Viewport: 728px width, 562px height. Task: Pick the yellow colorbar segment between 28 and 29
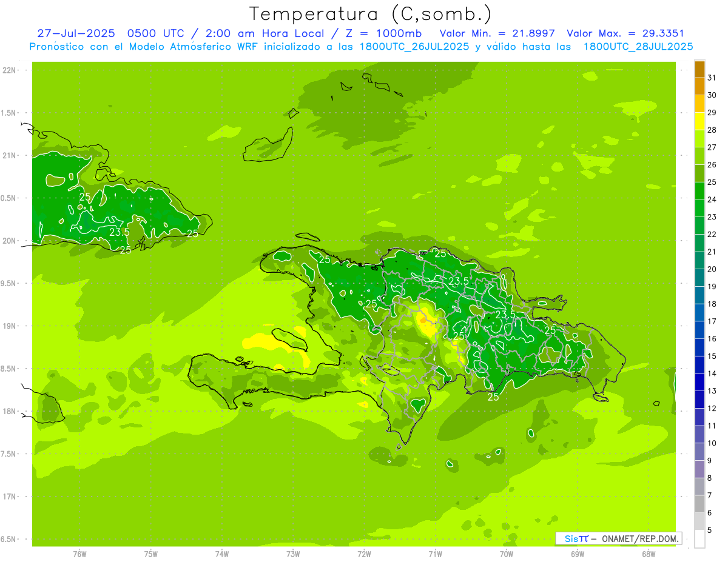[699, 121]
